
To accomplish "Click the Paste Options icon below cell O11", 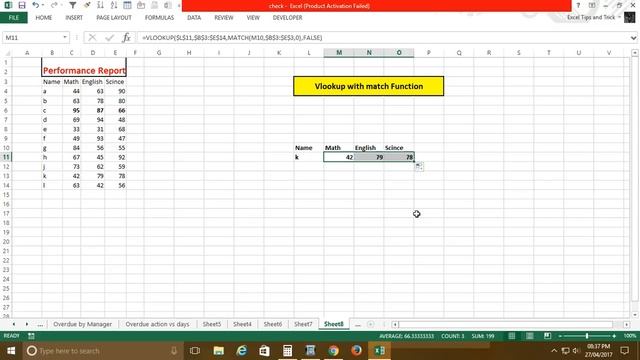I will coord(419,166).
